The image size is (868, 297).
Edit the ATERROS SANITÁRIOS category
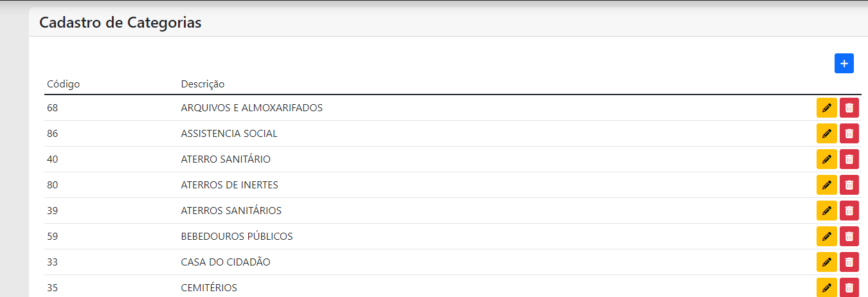click(827, 211)
